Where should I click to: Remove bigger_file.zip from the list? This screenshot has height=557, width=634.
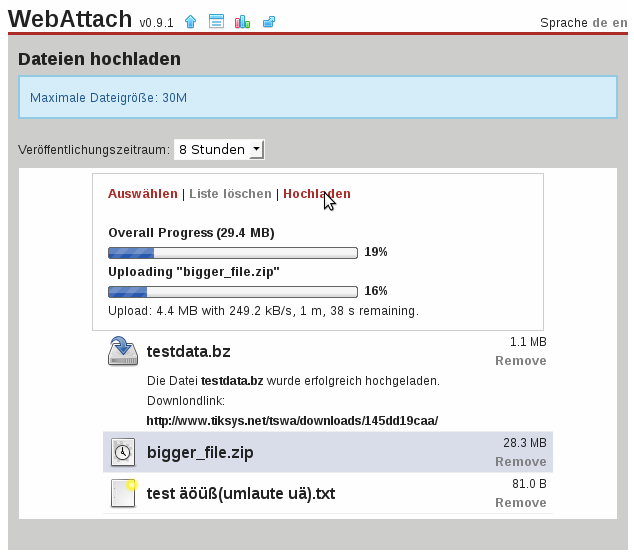521,462
